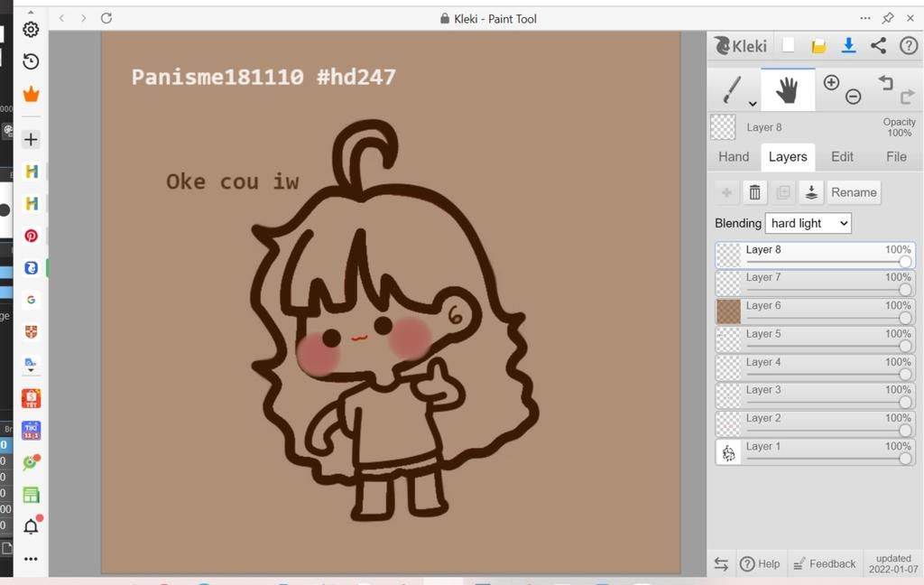
Task: Pin the Kleki panel
Action: pyautogui.click(x=888, y=18)
